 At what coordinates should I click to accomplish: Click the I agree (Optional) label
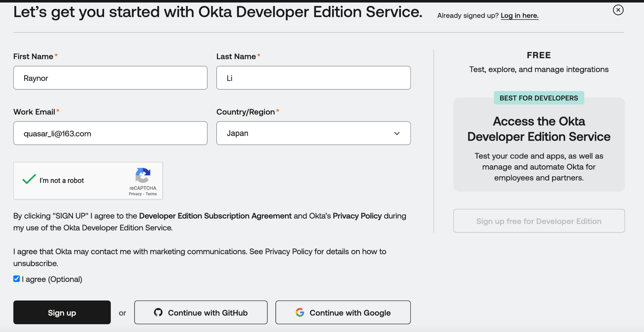pos(52,279)
